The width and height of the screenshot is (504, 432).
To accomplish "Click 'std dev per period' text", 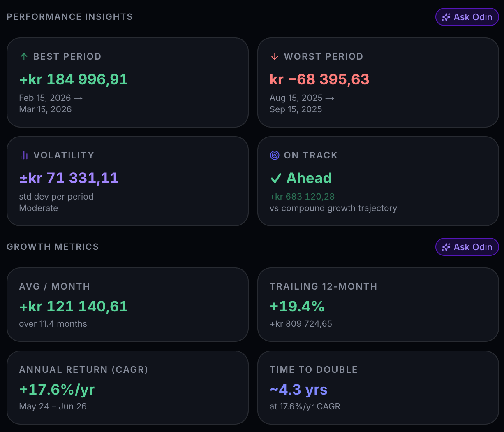I will 56,197.
